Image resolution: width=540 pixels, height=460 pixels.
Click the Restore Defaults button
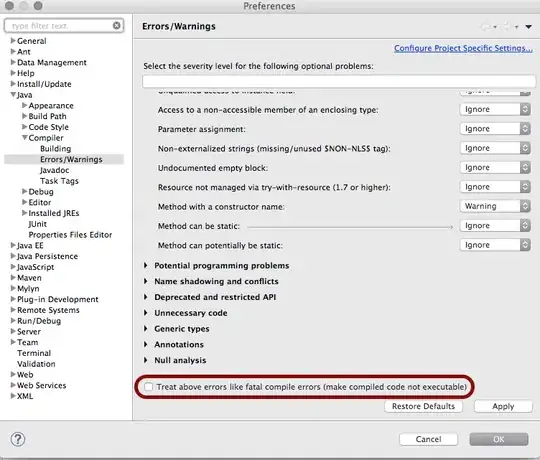[423, 406]
